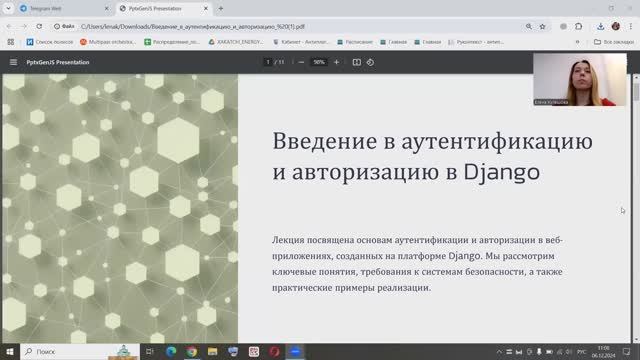
Task: Open the zoom magnifier in the address bar
Action: point(529,26)
